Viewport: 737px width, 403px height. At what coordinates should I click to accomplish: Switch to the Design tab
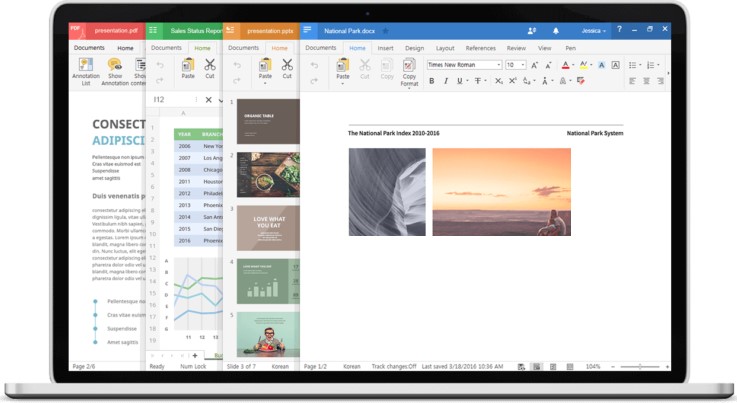(x=414, y=48)
